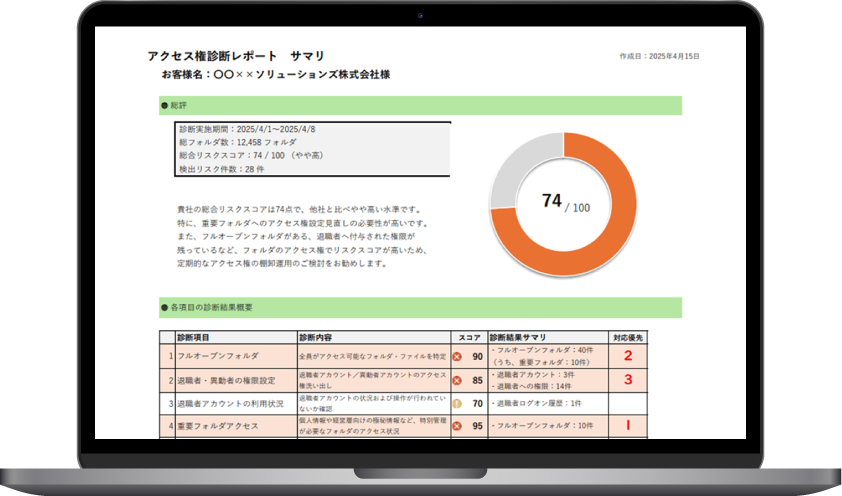Click the priority number 2 in 対応優先 column
842x496 pixels.
click(x=628, y=356)
